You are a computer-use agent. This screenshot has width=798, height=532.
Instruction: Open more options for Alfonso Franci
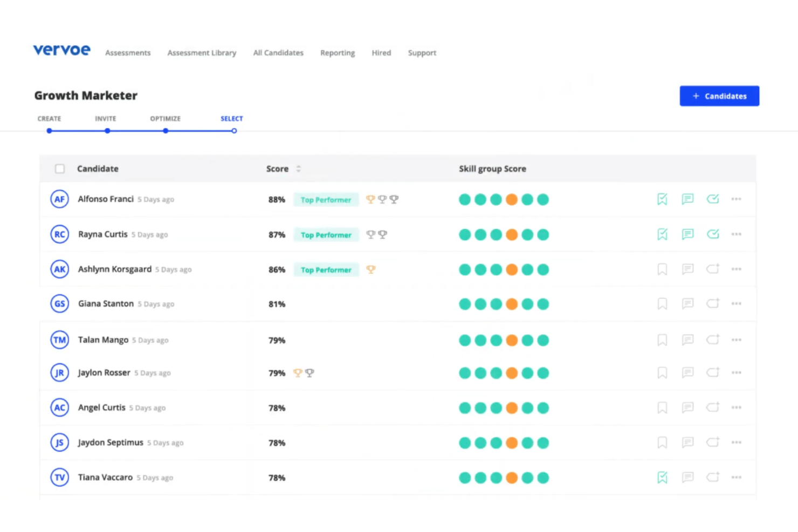[x=736, y=199]
